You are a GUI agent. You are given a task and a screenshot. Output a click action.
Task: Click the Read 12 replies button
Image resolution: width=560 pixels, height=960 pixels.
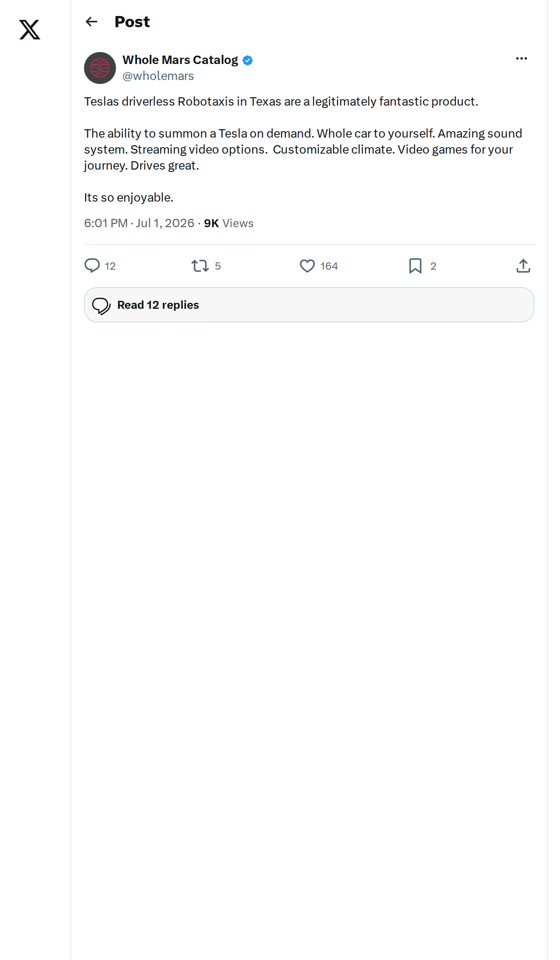point(309,305)
